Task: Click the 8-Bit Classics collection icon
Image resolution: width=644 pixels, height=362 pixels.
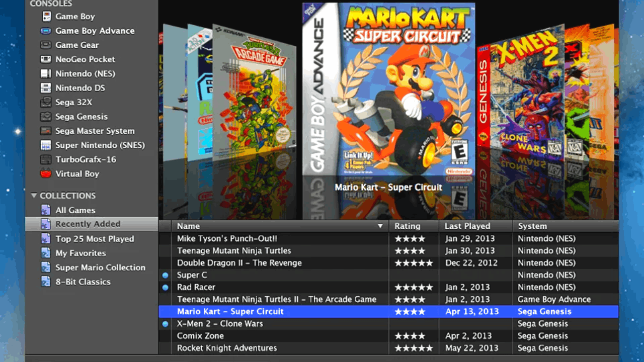Action: [x=46, y=282]
